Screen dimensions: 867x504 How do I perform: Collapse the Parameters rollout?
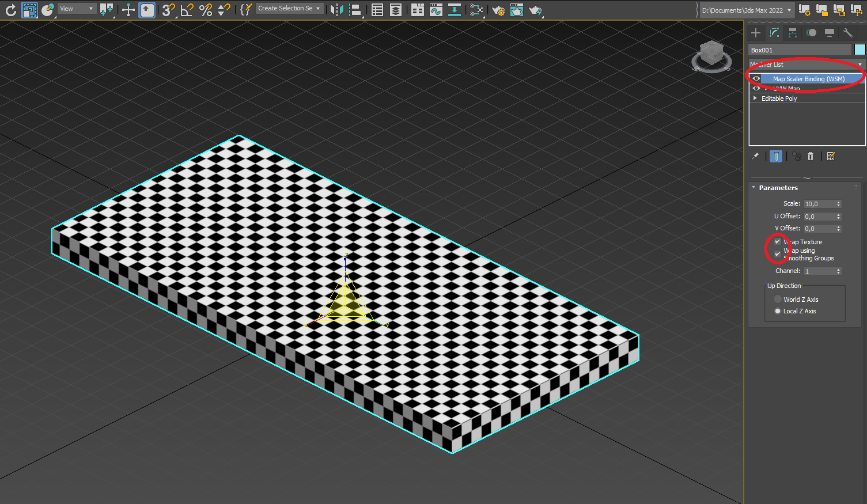click(x=754, y=188)
